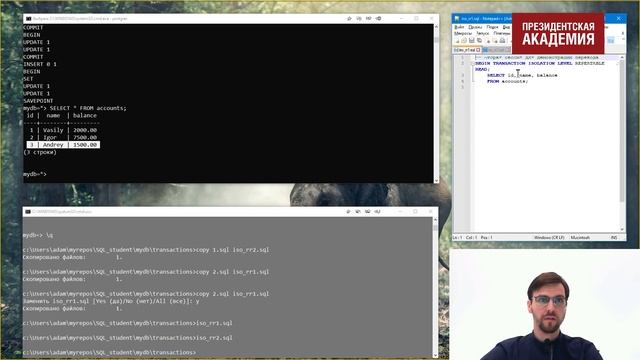Close the iso_rr1.sql tab with its red X
This screenshot has width=640, height=360.
click(478, 50)
